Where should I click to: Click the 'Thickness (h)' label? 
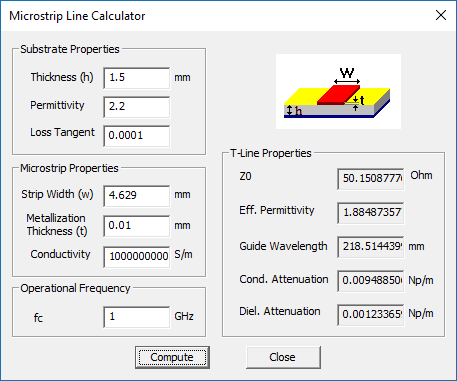(62, 77)
